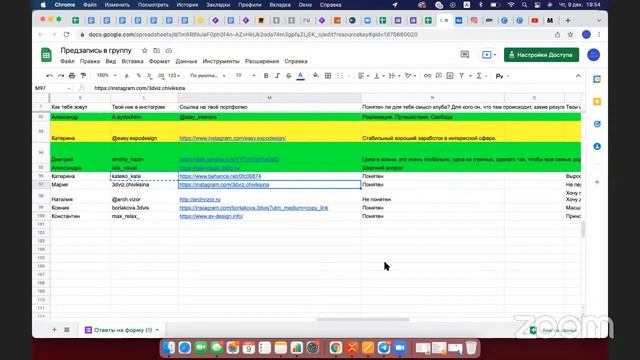Open the Файл menu
Screen dimensions: 640x360
point(67,61)
